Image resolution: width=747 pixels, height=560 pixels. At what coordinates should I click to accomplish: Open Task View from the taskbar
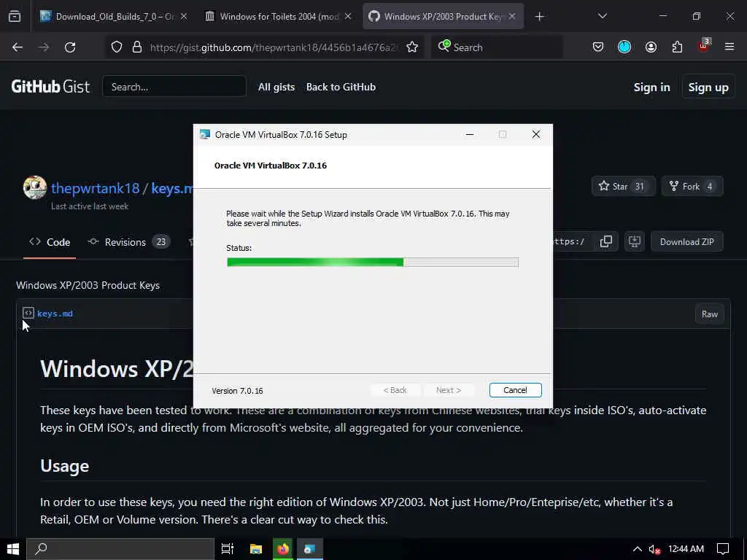(x=228, y=549)
